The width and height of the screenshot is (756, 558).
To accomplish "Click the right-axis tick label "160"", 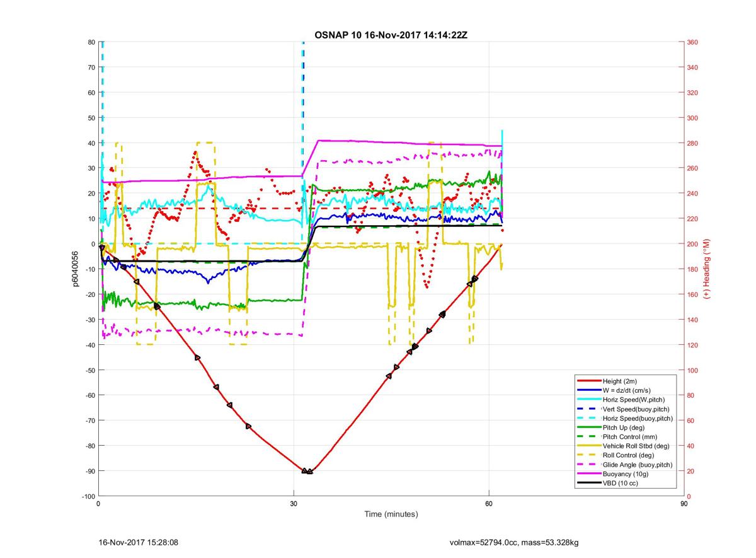I will point(694,294).
